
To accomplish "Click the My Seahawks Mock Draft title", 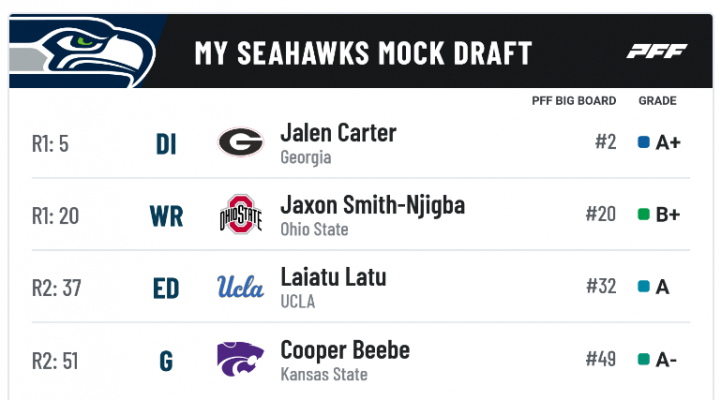I will tap(363, 52).
